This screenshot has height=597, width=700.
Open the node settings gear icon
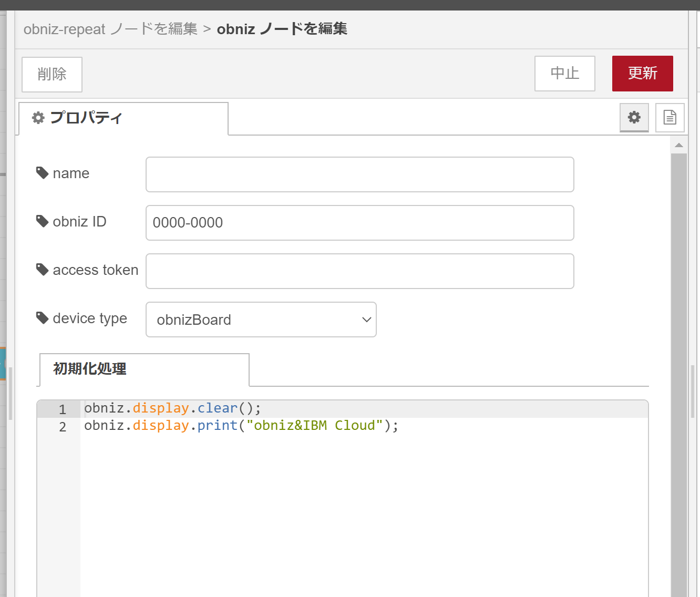click(x=634, y=117)
